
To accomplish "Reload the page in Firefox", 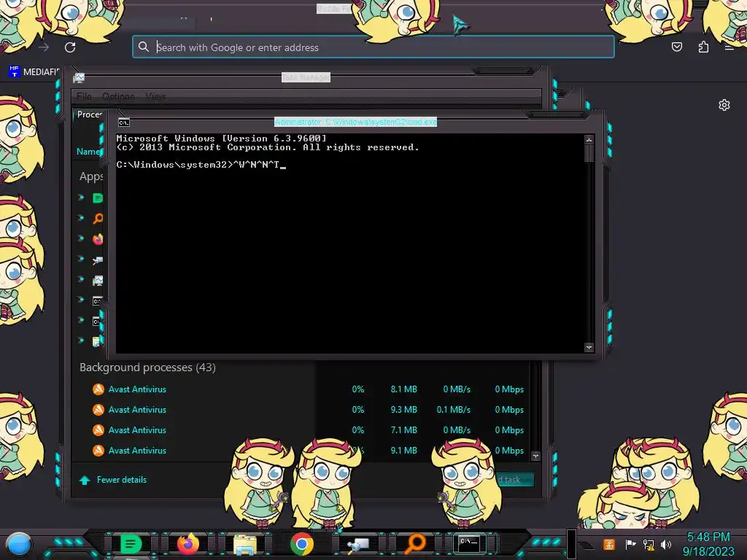I will point(70,47).
